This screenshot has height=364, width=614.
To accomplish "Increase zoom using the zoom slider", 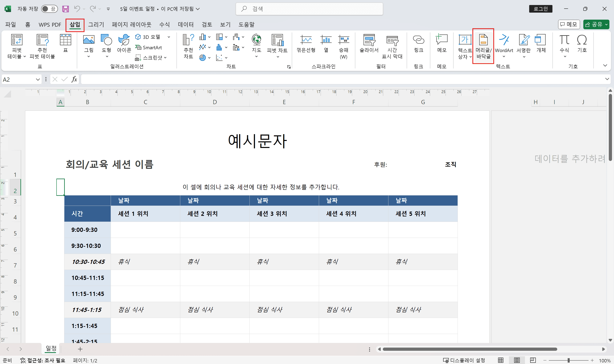I will point(592,360).
